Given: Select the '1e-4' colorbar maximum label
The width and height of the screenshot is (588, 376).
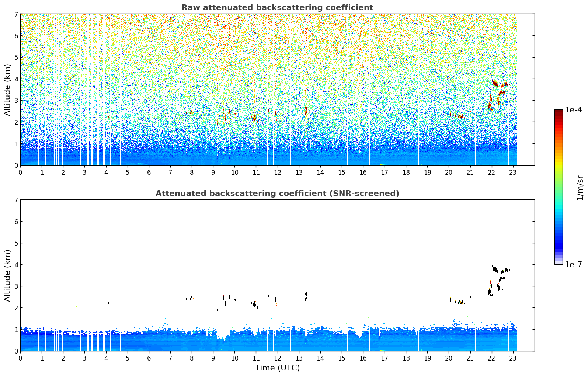Looking at the screenshot, I should coord(574,110).
